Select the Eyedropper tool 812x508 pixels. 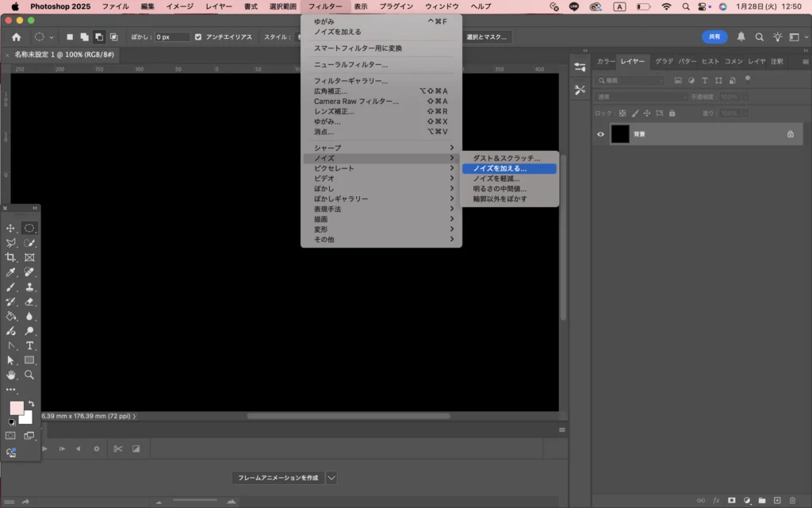[11, 272]
